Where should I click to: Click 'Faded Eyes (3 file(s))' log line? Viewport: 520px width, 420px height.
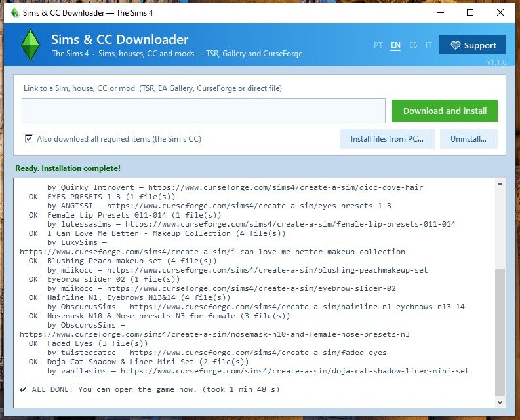[x=98, y=343]
